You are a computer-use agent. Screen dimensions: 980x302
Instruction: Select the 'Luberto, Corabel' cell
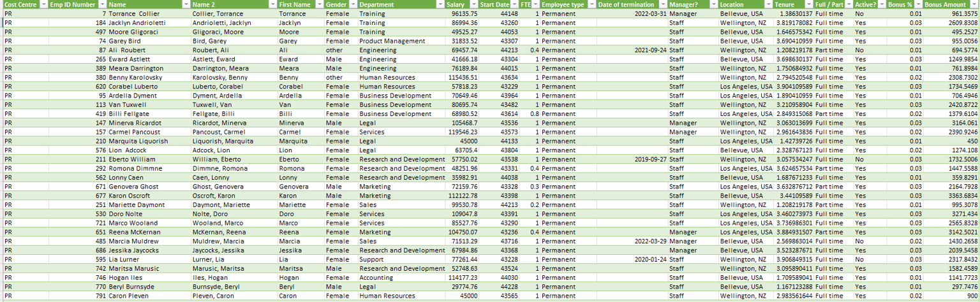point(234,87)
